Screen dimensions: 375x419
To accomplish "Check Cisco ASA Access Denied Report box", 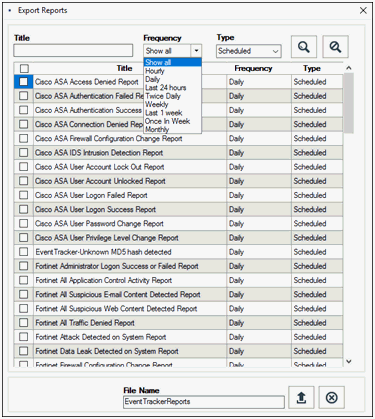I will coord(23,82).
